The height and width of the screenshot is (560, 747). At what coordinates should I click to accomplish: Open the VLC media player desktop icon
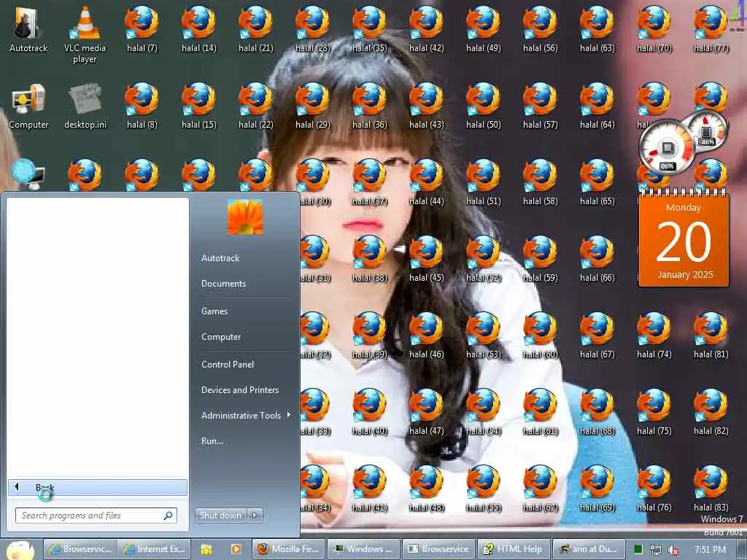tap(85, 35)
